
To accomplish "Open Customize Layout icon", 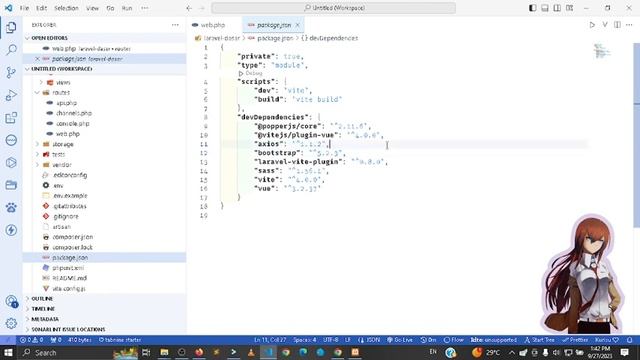I will pyautogui.click(x=569, y=8).
